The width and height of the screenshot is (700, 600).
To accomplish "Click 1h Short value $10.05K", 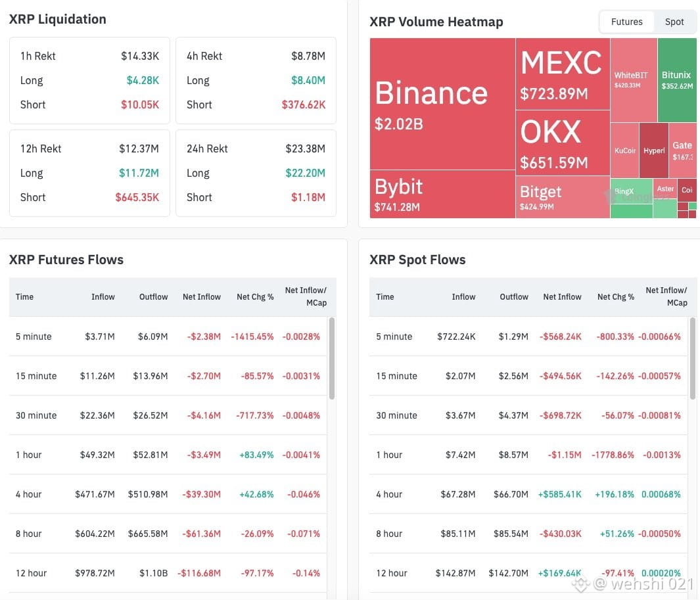I will pyautogui.click(x=140, y=104).
